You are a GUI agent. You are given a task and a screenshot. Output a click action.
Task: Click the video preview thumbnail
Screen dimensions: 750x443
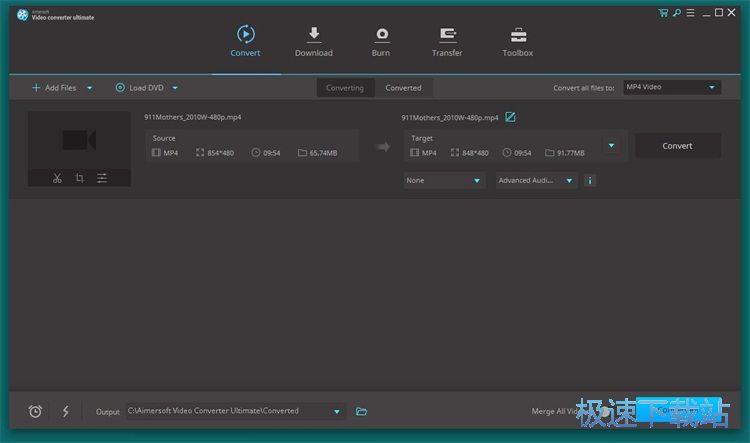(79, 140)
